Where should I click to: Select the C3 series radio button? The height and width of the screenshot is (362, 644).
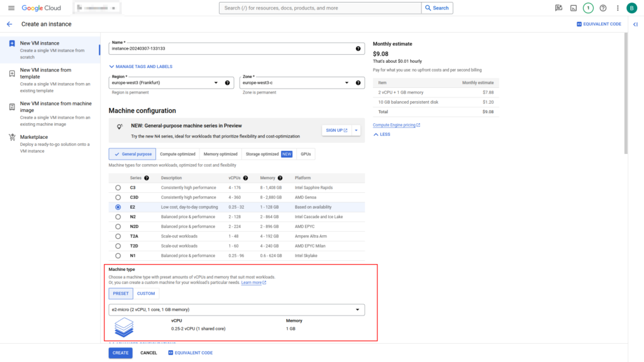pyautogui.click(x=118, y=188)
